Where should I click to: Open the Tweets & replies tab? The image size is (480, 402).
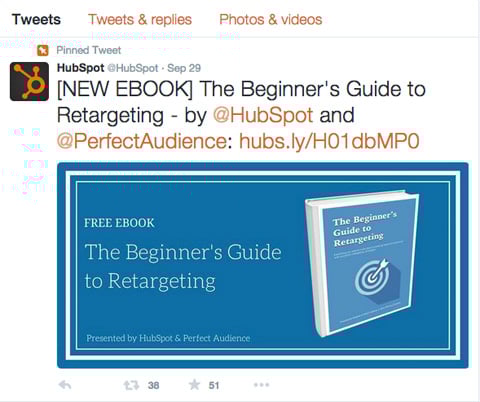coord(140,20)
